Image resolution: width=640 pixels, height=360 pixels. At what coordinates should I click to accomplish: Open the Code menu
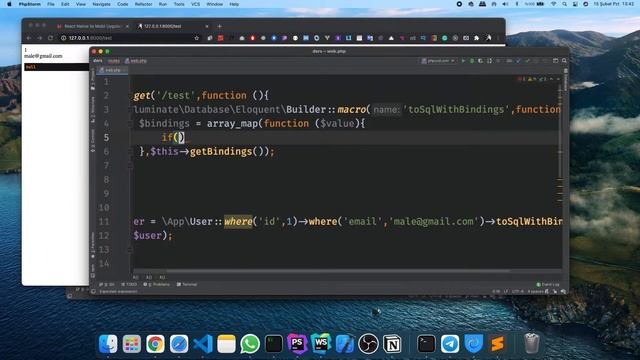(x=122, y=4)
